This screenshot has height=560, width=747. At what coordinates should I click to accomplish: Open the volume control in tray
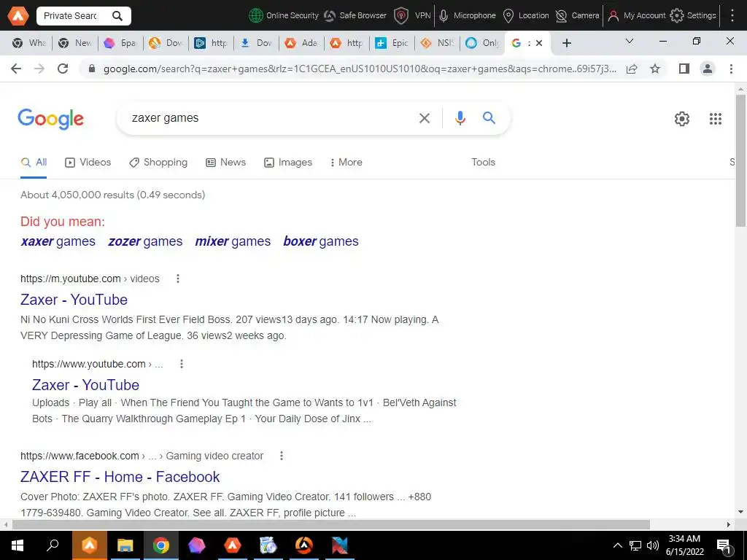(x=653, y=545)
